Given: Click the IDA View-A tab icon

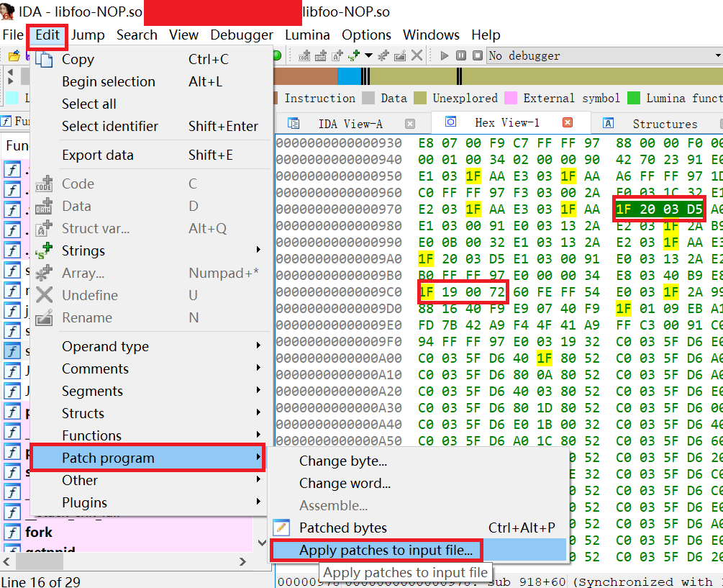Looking at the screenshot, I should [x=294, y=124].
